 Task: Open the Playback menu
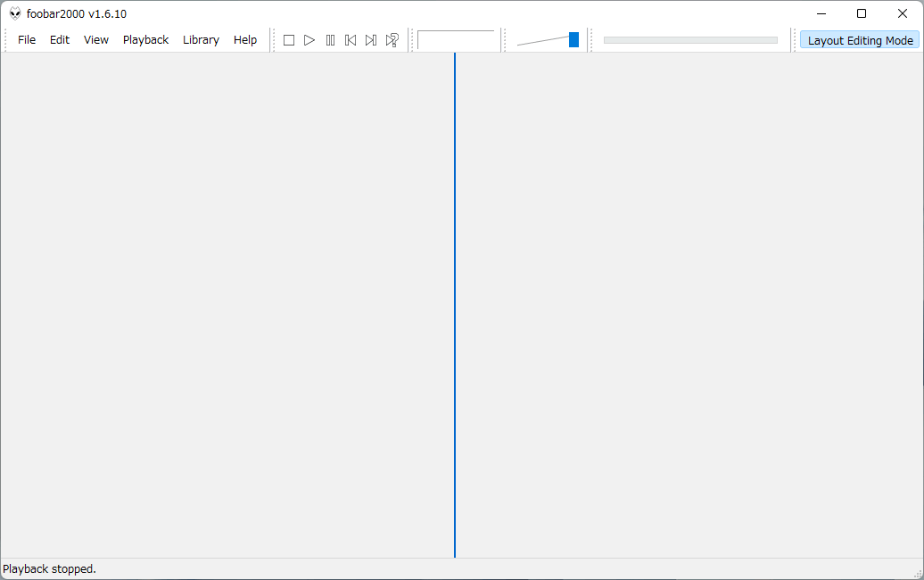145,39
